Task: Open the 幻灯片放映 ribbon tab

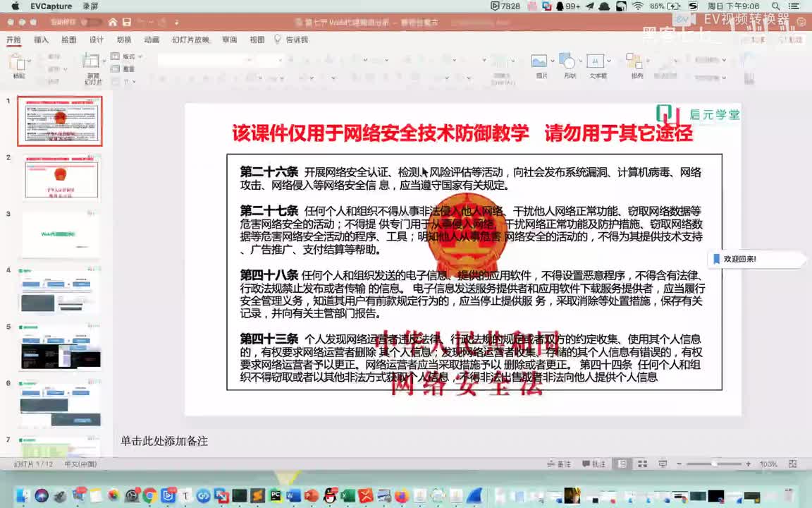Action: (x=190, y=40)
